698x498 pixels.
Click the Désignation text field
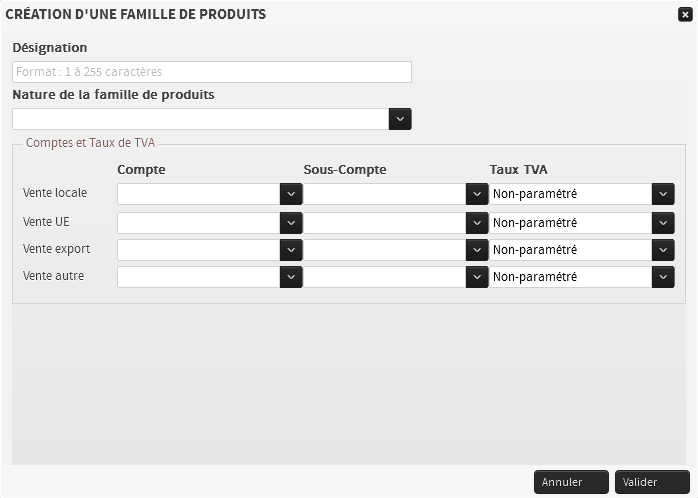pyautogui.click(x=212, y=72)
